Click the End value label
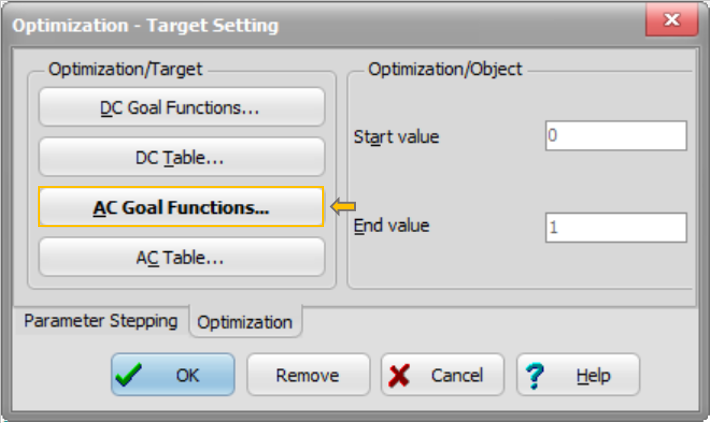This screenshot has width=710, height=423. [x=392, y=226]
